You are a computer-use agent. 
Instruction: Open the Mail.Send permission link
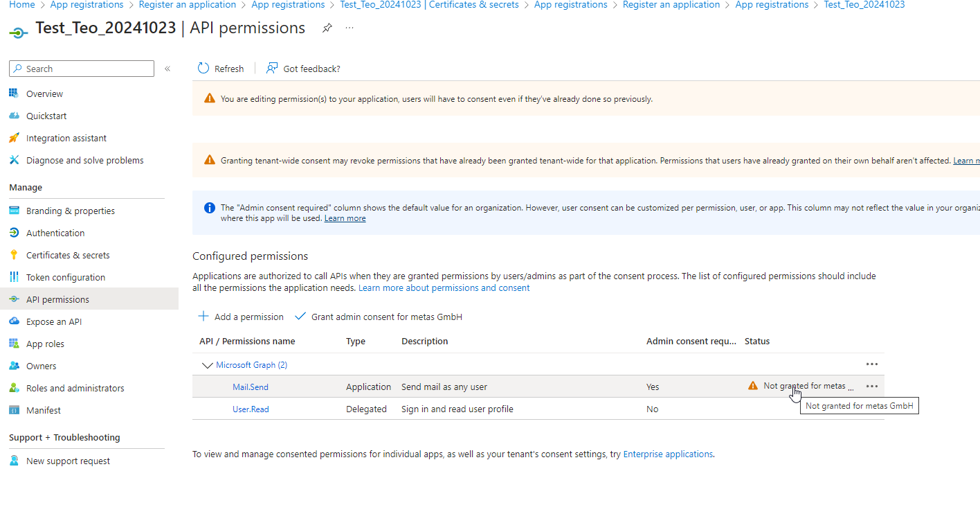(251, 387)
